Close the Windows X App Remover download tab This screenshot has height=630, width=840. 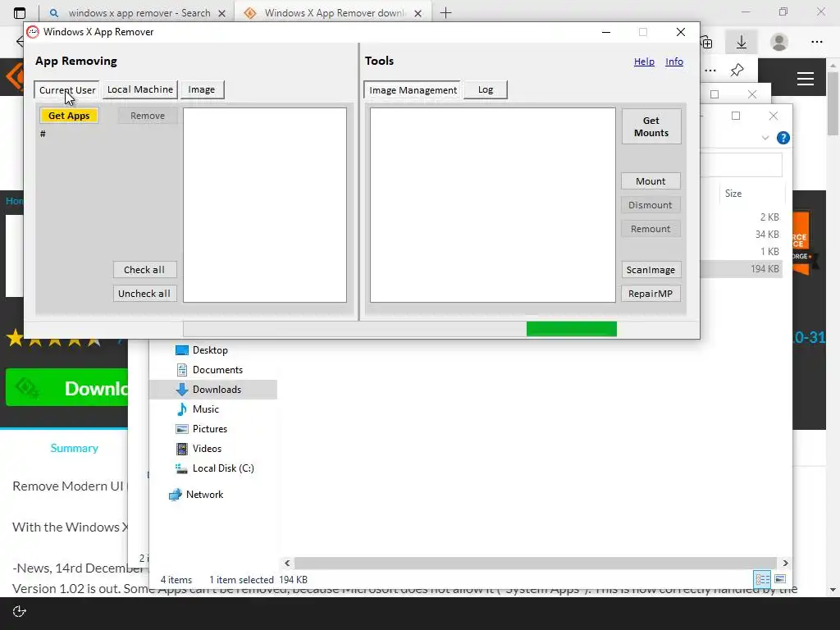(418, 13)
